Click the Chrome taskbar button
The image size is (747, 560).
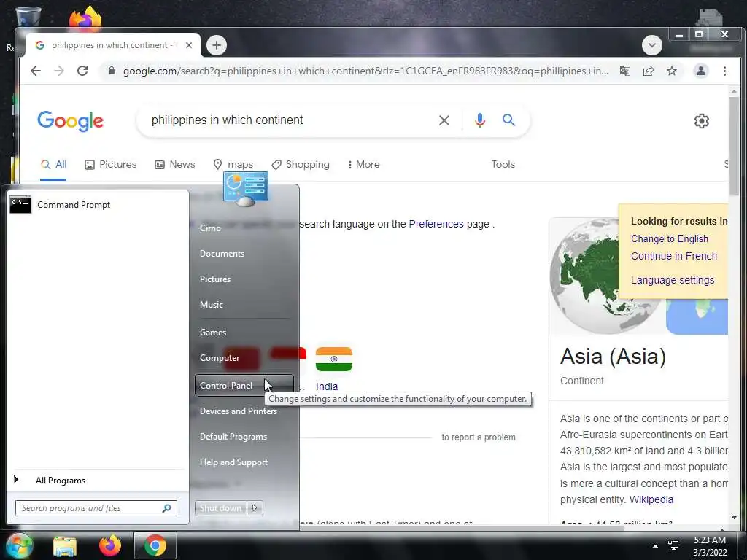pyautogui.click(x=155, y=545)
